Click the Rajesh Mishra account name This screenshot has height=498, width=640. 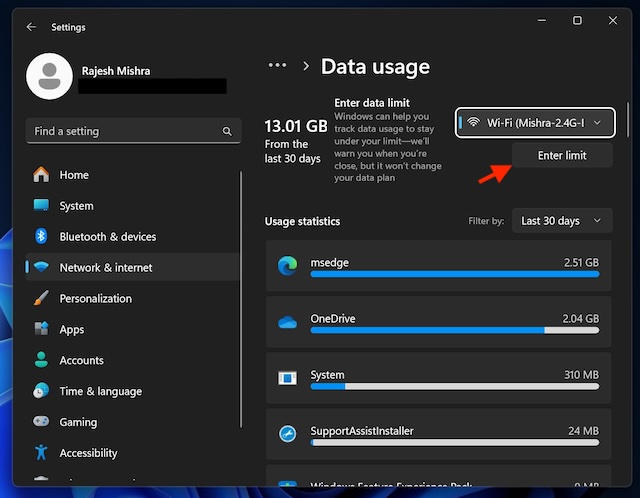point(116,71)
